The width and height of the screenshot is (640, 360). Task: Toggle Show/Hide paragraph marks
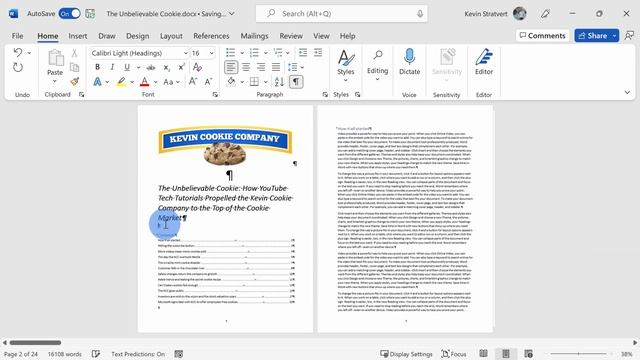[x=296, y=82]
